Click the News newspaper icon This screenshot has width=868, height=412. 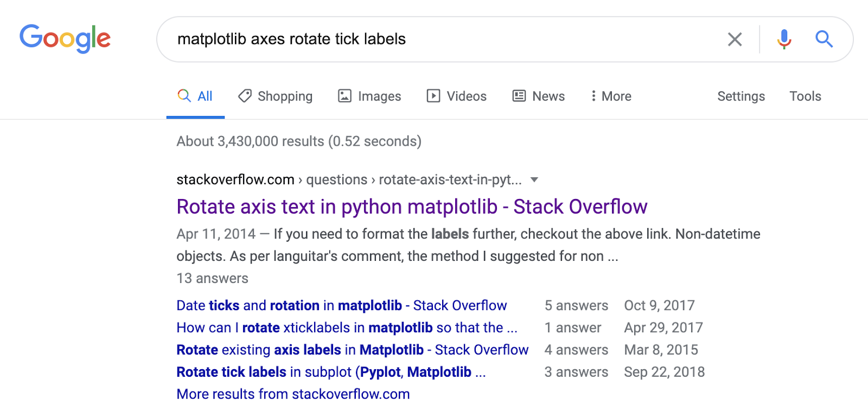point(519,96)
